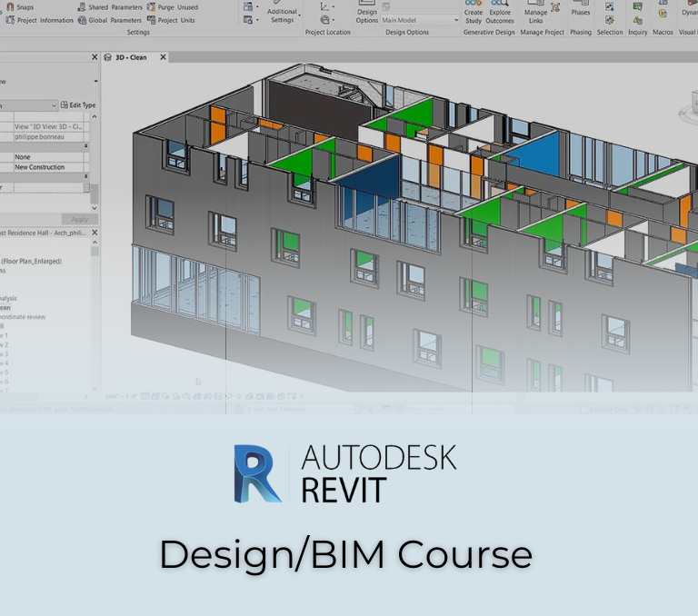Close the 3D - Clean view tab
The height and width of the screenshot is (616, 698).
163,57
